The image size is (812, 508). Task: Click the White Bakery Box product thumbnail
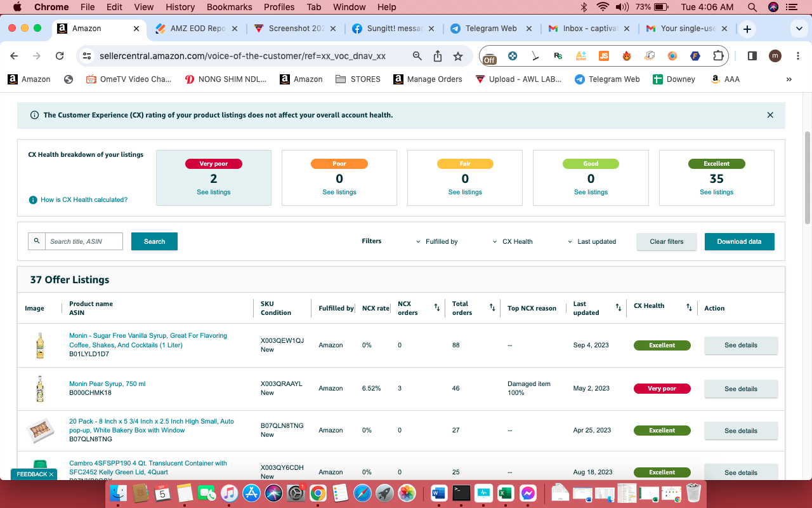tap(40, 431)
